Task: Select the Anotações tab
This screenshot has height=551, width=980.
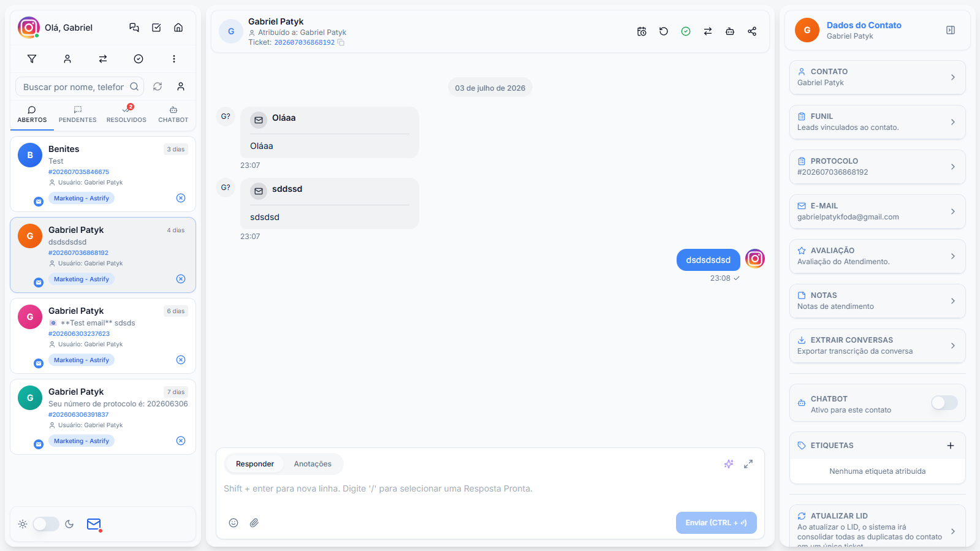Action: click(x=313, y=464)
